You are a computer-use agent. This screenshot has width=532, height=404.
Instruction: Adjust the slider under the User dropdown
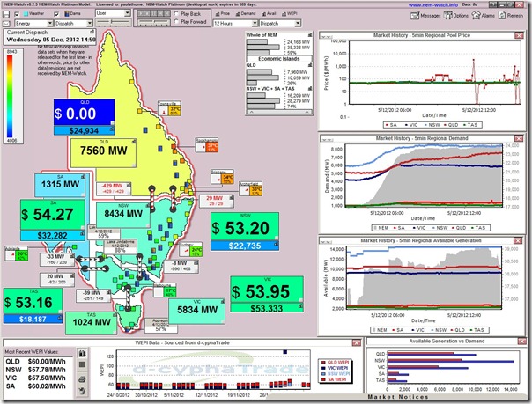pos(112,22)
